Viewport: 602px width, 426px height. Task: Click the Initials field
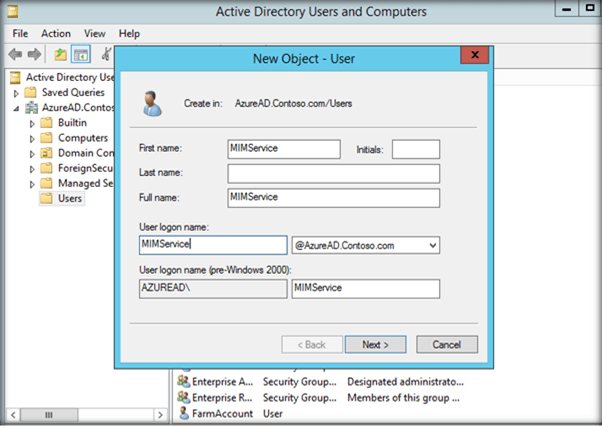[416, 149]
